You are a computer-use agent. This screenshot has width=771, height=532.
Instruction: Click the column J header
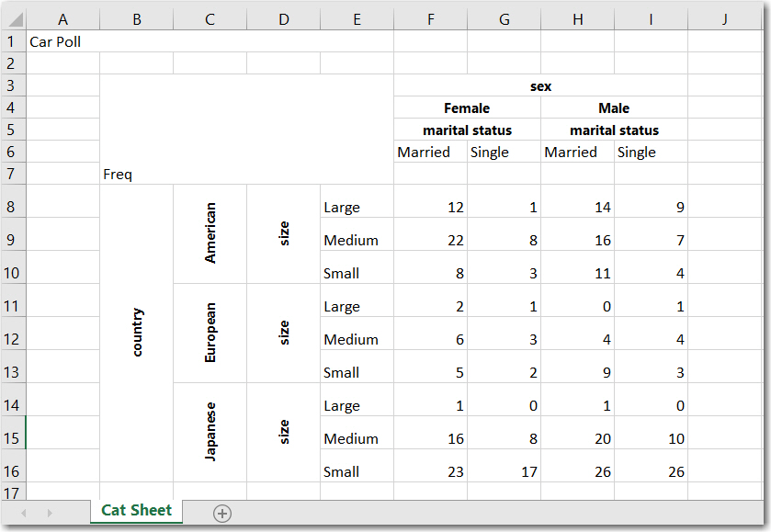723,19
